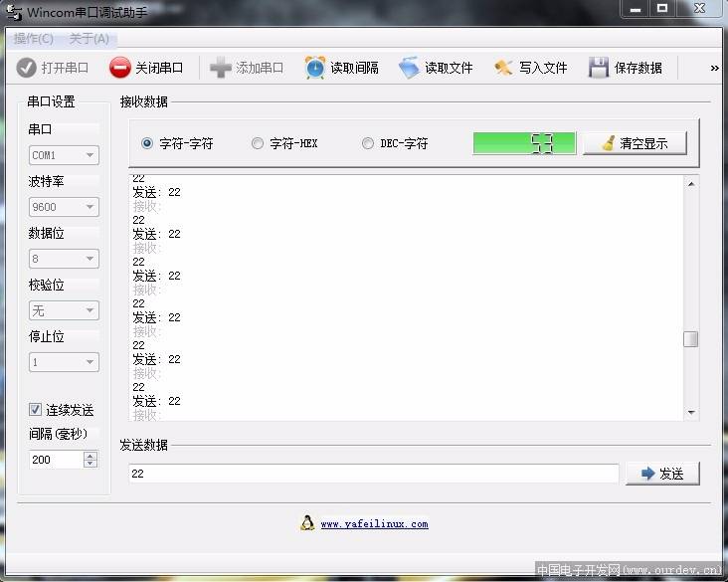Screen dimensions: 728x582
Task: Click the 写入文件 pencil icon
Action: (x=503, y=68)
